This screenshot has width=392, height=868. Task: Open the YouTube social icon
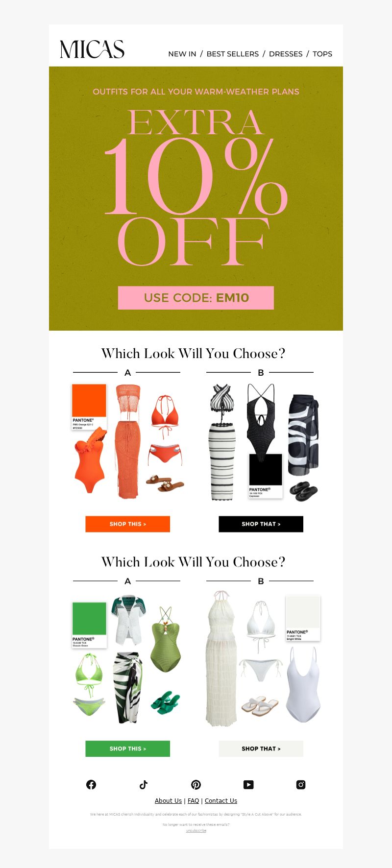(x=248, y=785)
